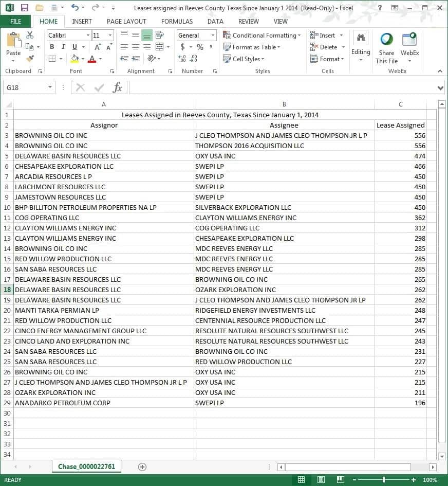
Task: Switch to the INSERT tab
Action: 82,21
